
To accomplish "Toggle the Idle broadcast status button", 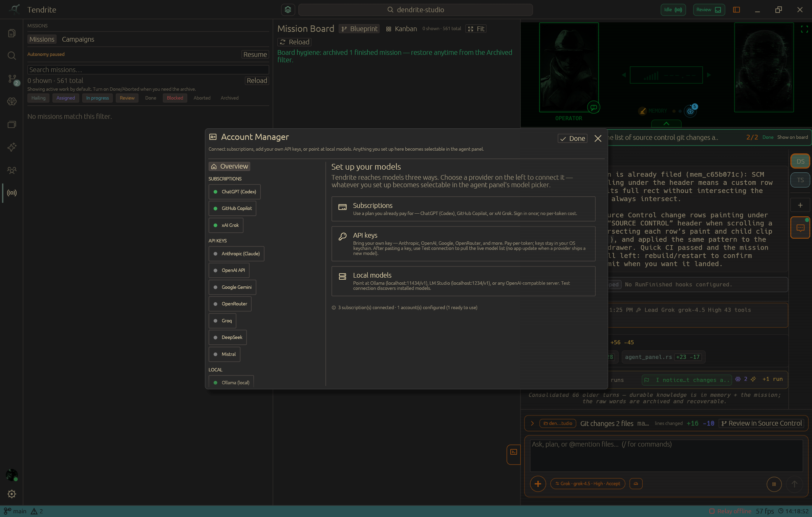I will coord(673,10).
